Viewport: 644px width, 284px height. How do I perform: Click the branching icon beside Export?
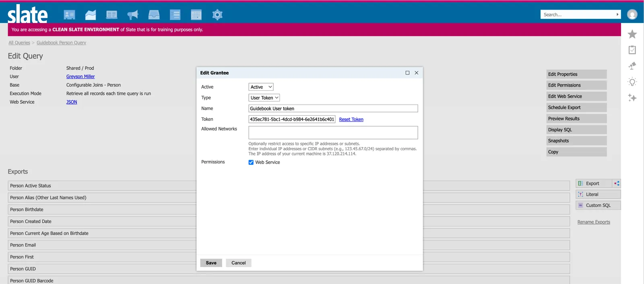(x=617, y=183)
